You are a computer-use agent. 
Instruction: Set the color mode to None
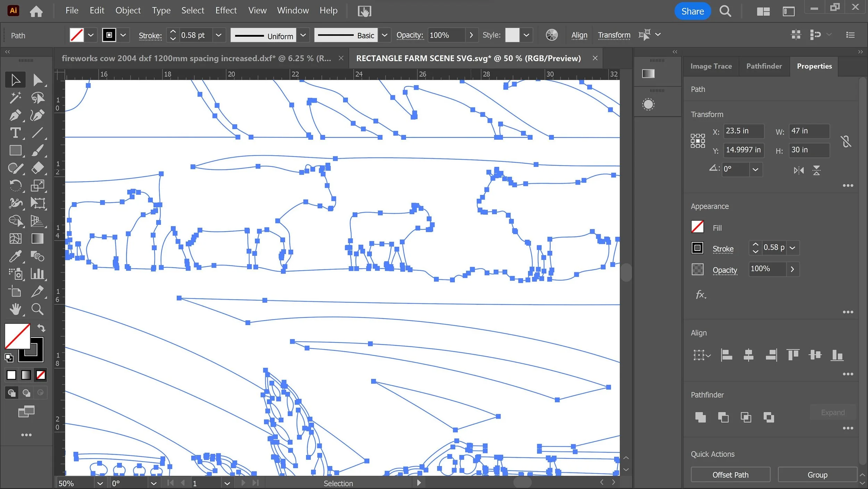click(x=41, y=375)
